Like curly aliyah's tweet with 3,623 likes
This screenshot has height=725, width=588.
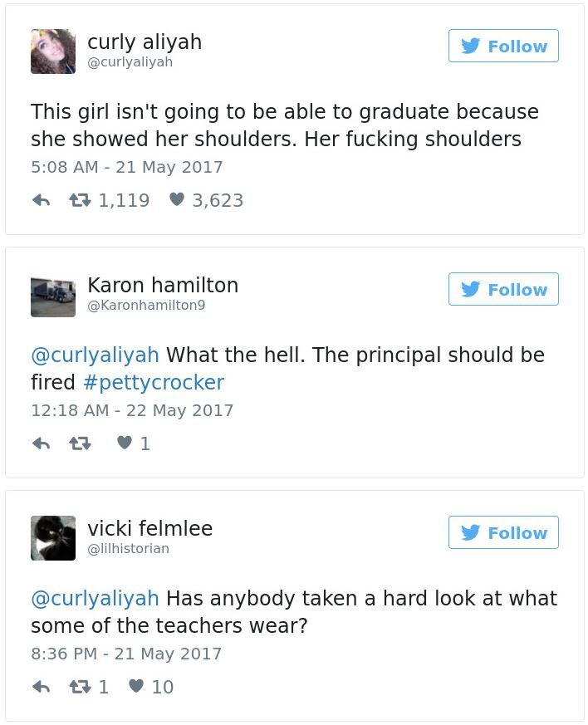click(176, 200)
